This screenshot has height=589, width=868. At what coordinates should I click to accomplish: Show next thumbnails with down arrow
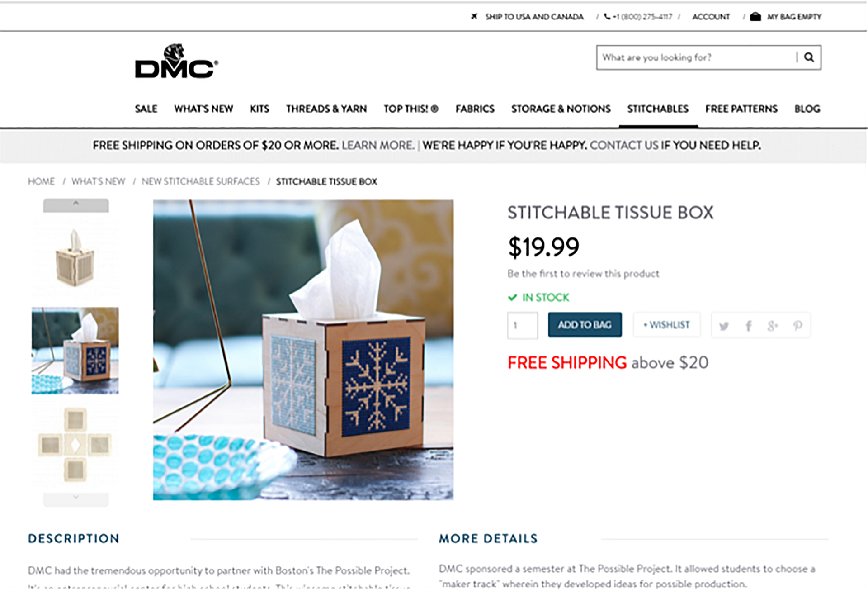click(76, 499)
